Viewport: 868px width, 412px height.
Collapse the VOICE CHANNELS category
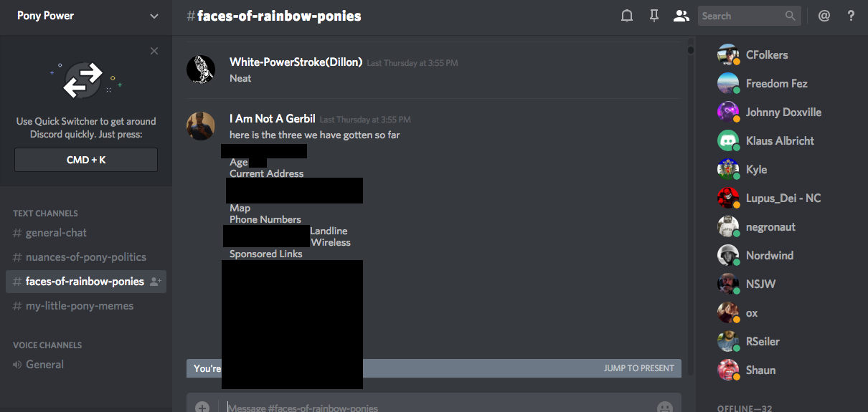click(x=47, y=345)
